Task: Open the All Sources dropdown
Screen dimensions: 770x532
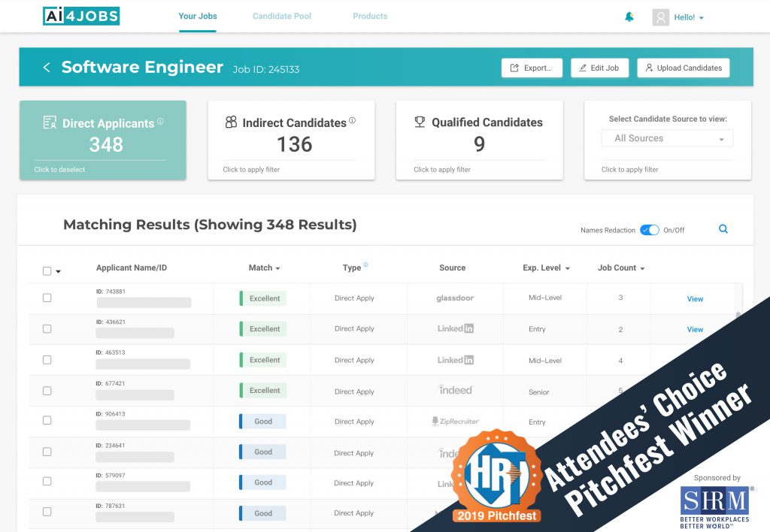Action: tap(667, 138)
